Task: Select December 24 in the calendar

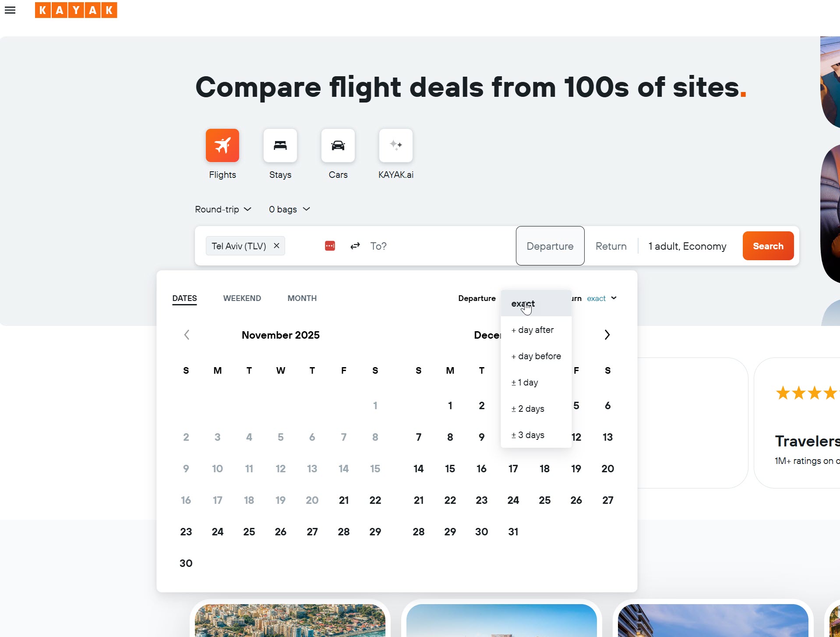Action: 513,500
